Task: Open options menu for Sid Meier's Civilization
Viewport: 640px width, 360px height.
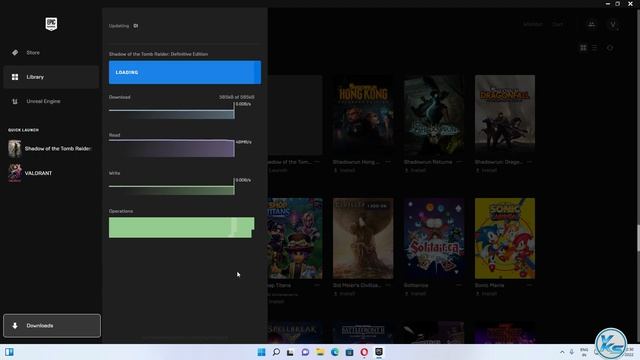Action: (388, 285)
